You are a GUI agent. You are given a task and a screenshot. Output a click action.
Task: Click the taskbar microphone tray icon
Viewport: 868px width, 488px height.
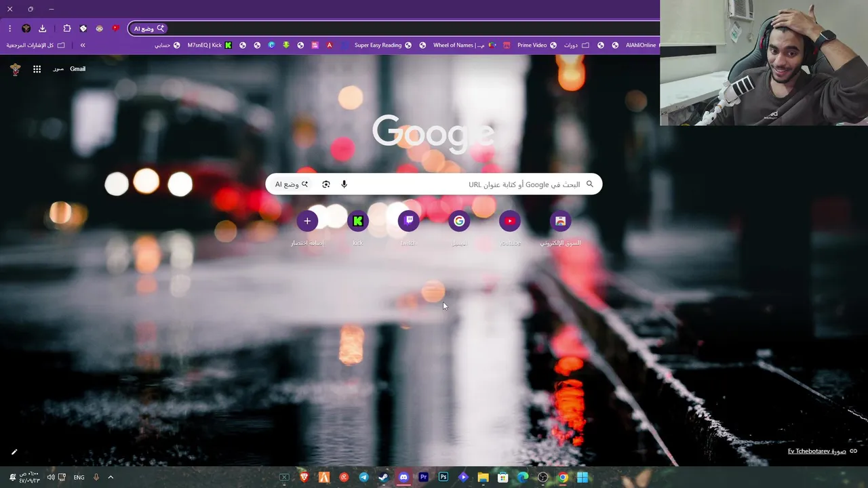(96, 477)
